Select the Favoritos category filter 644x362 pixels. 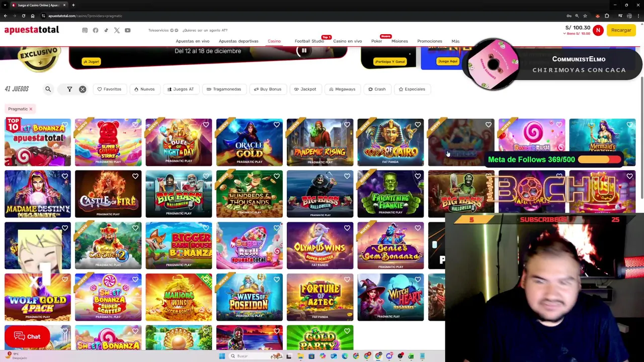pyautogui.click(x=109, y=89)
